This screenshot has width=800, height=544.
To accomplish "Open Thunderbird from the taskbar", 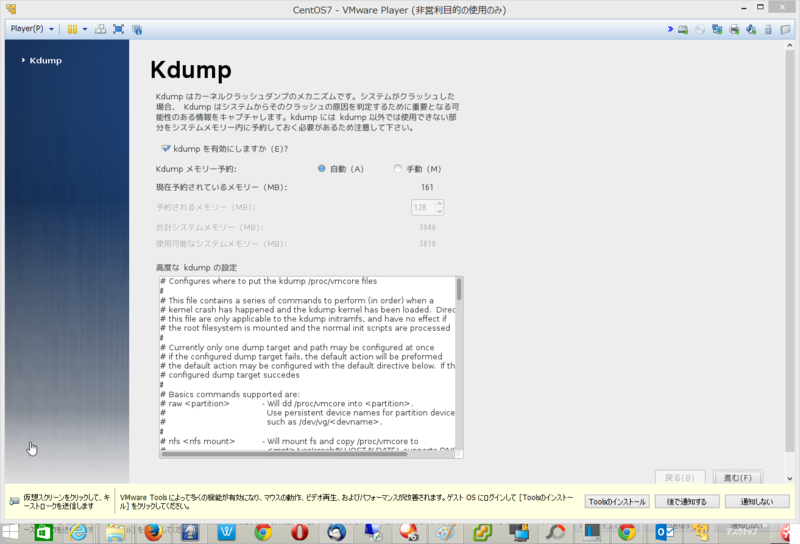I will [336, 532].
